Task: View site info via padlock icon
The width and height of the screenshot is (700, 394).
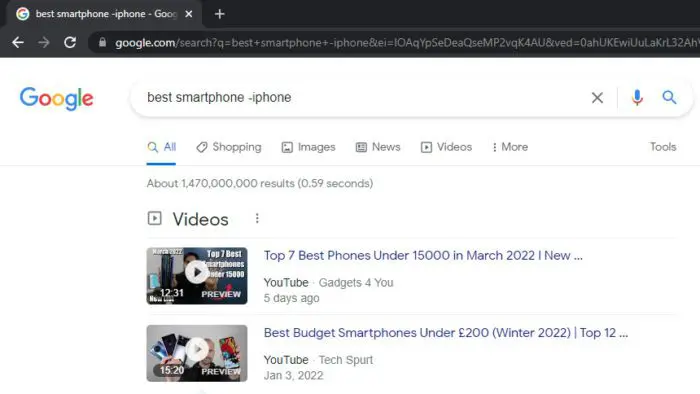Action: [103, 42]
